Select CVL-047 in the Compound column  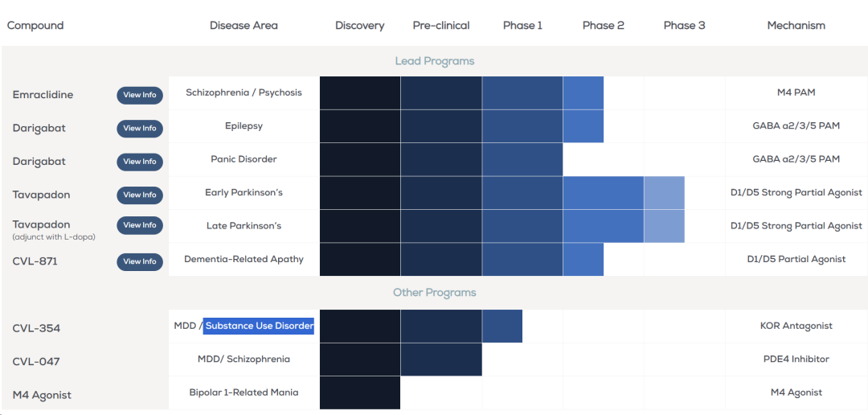tap(36, 362)
